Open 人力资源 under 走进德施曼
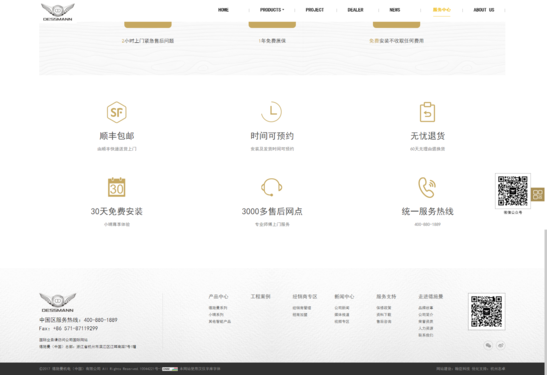 (426, 328)
